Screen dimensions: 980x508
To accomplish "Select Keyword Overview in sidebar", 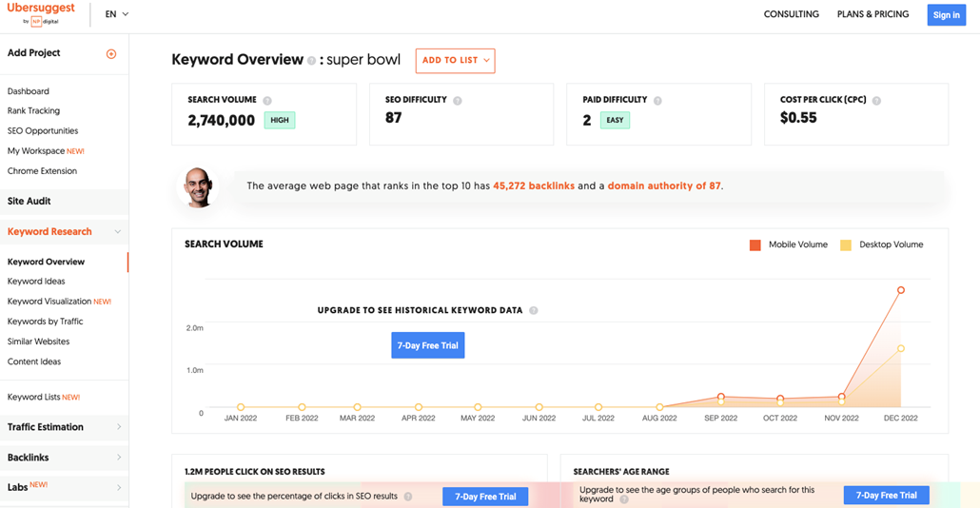I will point(46,262).
